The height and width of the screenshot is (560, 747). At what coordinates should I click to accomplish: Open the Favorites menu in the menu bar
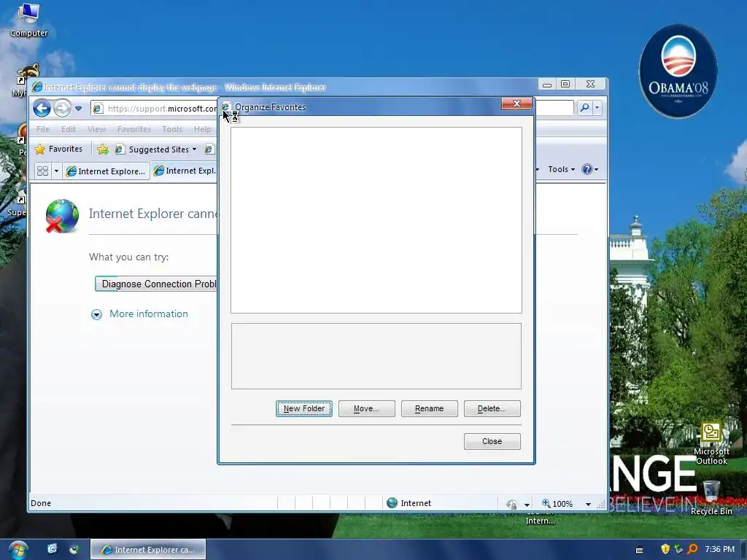click(134, 129)
